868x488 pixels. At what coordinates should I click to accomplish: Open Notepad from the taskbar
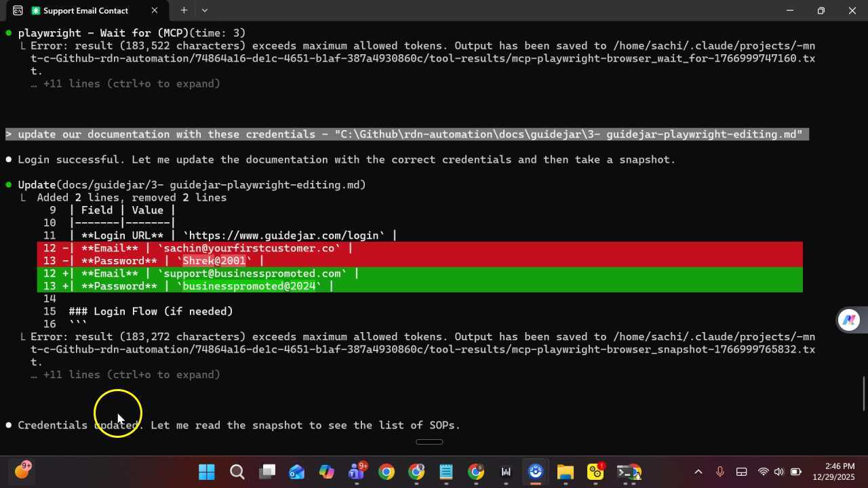click(446, 472)
